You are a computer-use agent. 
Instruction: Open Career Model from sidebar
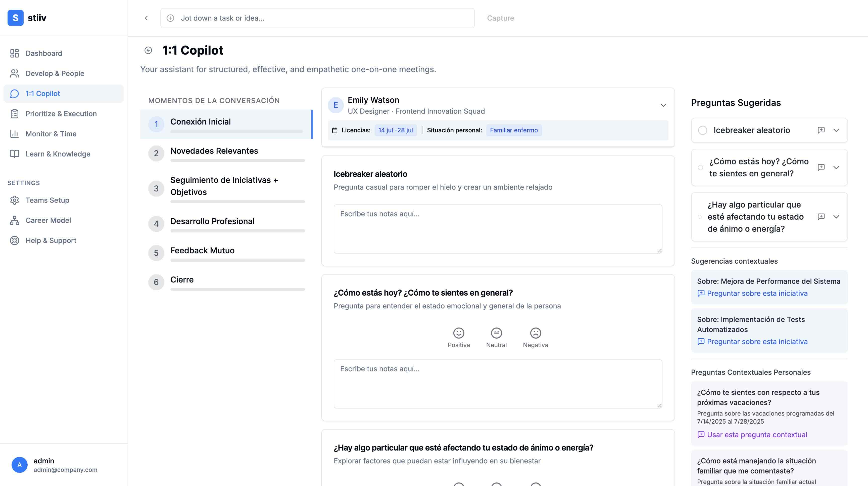[x=48, y=220]
